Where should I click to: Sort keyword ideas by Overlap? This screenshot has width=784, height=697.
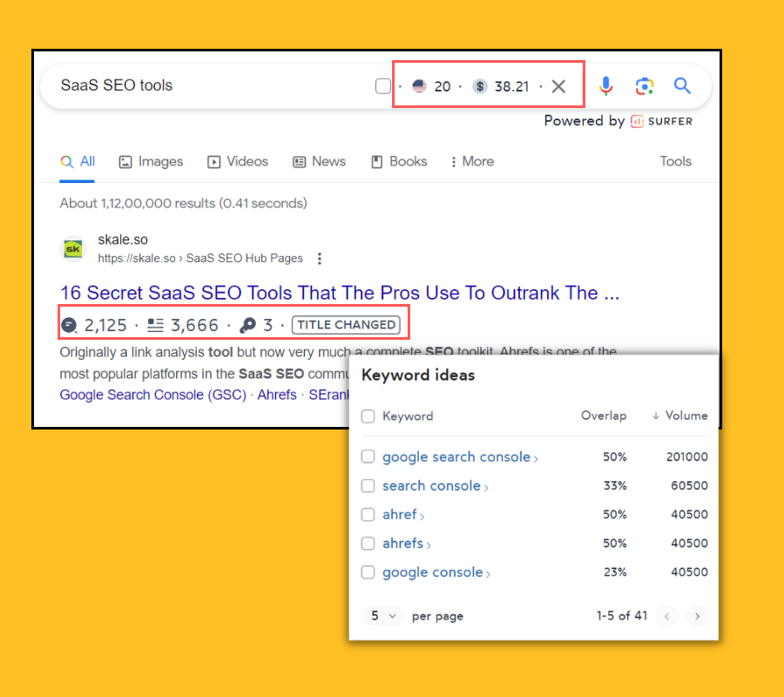click(x=604, y=416)
